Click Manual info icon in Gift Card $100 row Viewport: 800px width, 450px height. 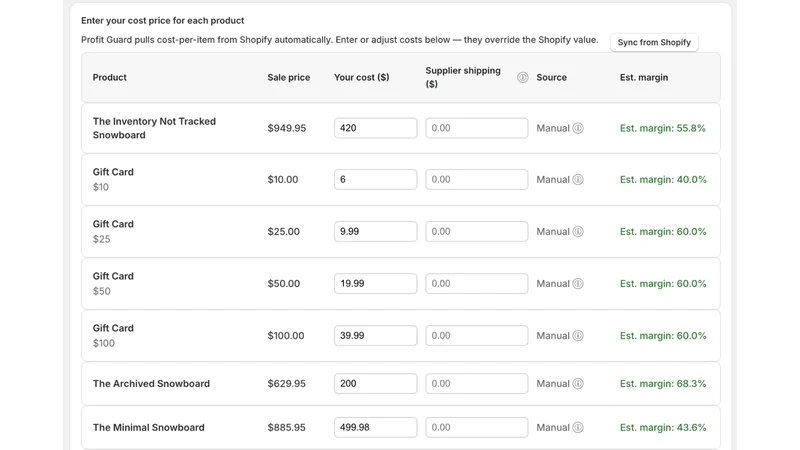[x=578, y=336]
